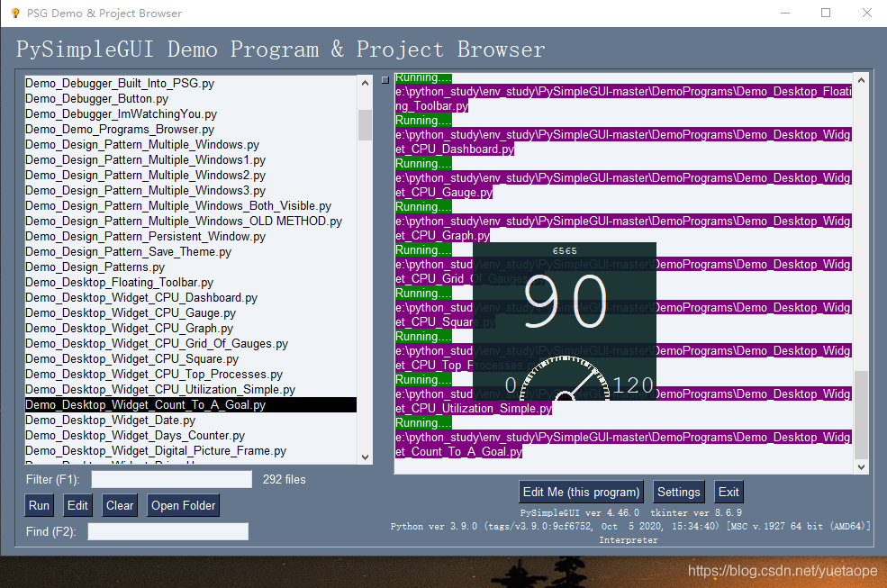Select Demo_Design_Pattern_Multiple_Windows.py
The height and width of the screenshot is (588, 887).
tap(191, 144)
